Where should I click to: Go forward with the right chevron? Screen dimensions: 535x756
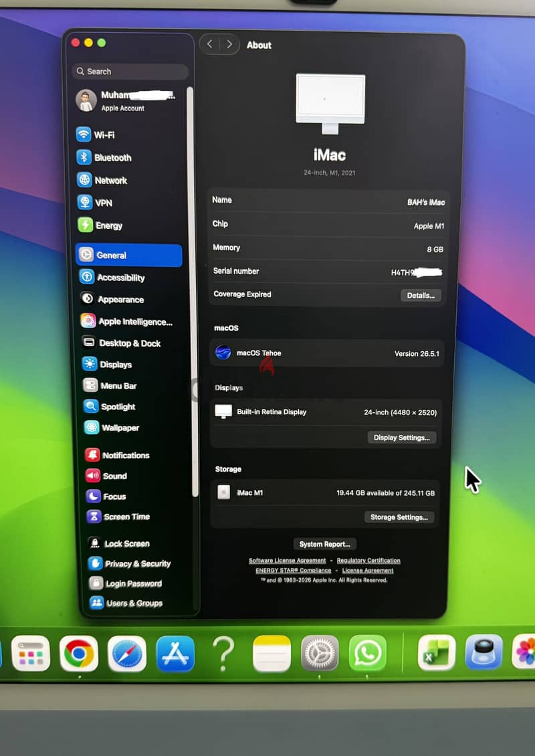click(x=230, y=44)
